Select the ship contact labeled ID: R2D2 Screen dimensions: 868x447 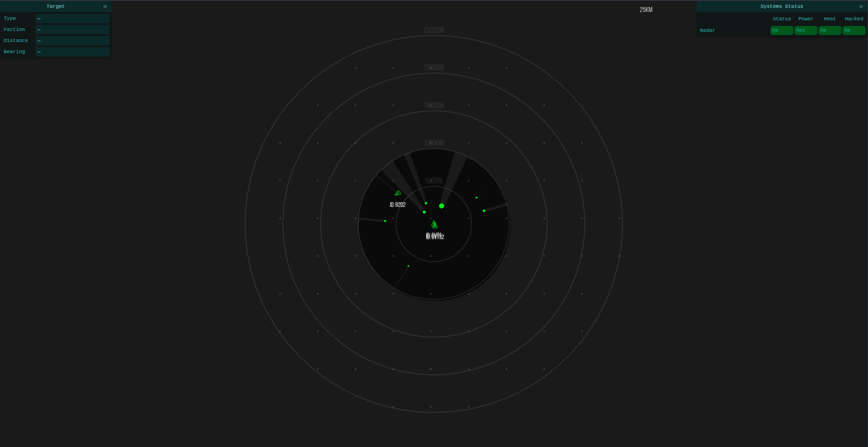pyautogui.click(x=398, y=193)
